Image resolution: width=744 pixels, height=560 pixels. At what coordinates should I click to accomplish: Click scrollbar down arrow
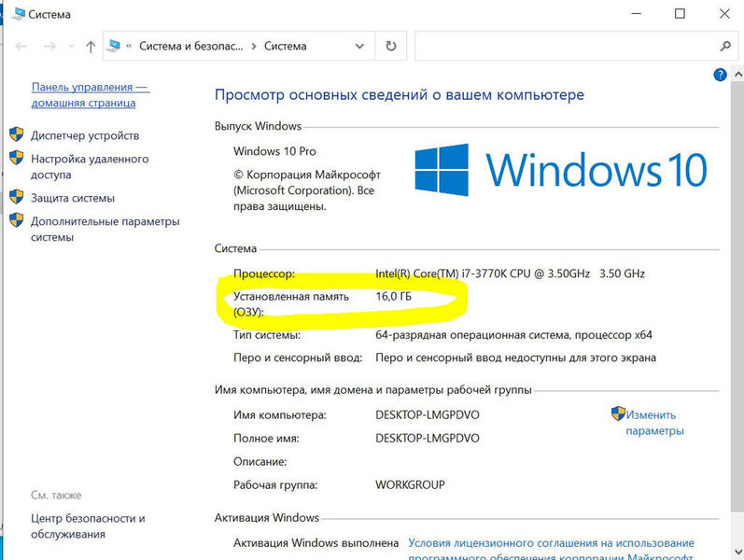click(x=737, y=552)
